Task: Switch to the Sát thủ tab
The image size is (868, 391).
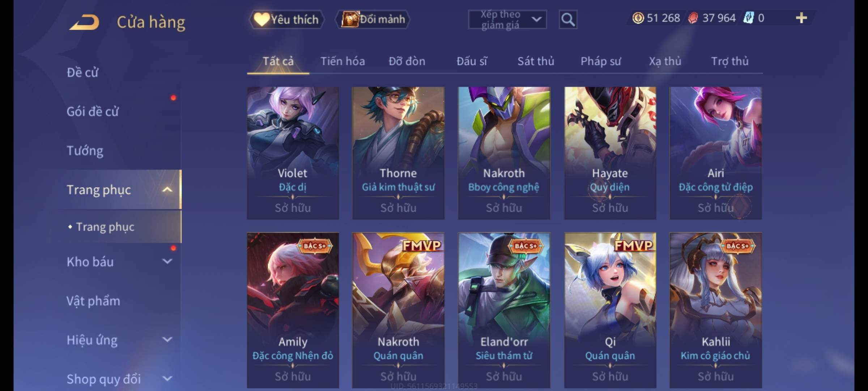Action: pos(536,61)
